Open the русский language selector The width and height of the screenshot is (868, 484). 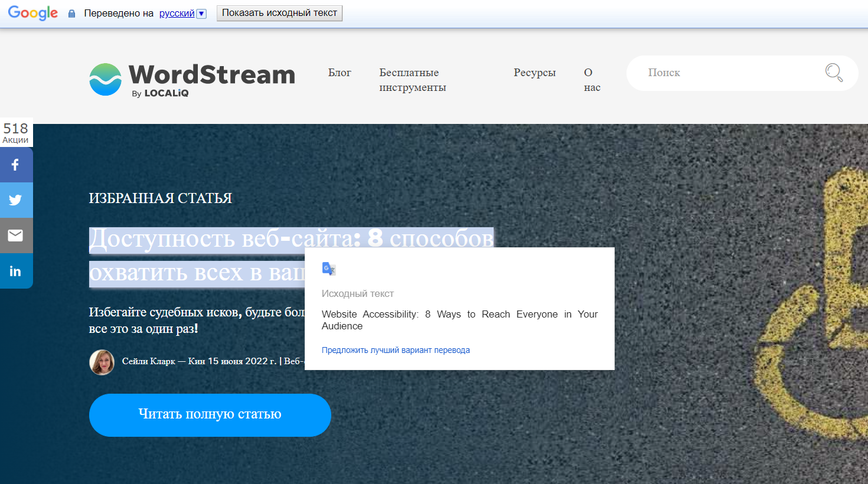pyautogui.click(x=177, y=14)
